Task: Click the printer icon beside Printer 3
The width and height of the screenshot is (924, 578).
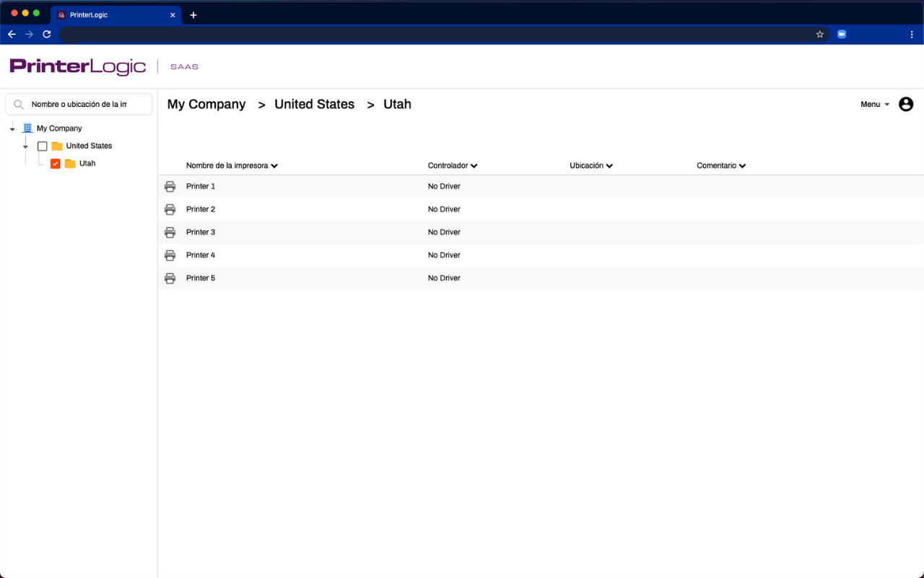Action: tap(170, 232)
